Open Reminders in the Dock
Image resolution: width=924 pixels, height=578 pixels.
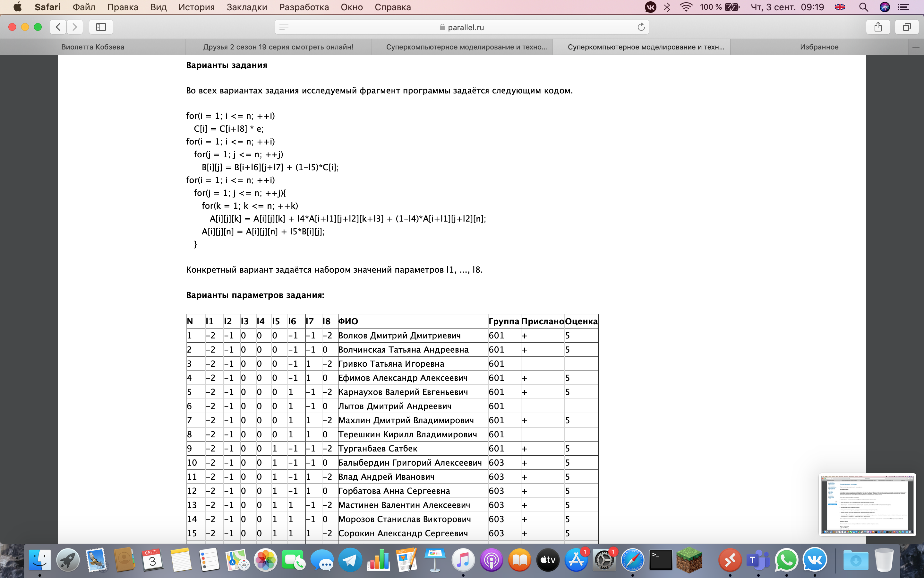pyautogui.click(x=209, y=560)
